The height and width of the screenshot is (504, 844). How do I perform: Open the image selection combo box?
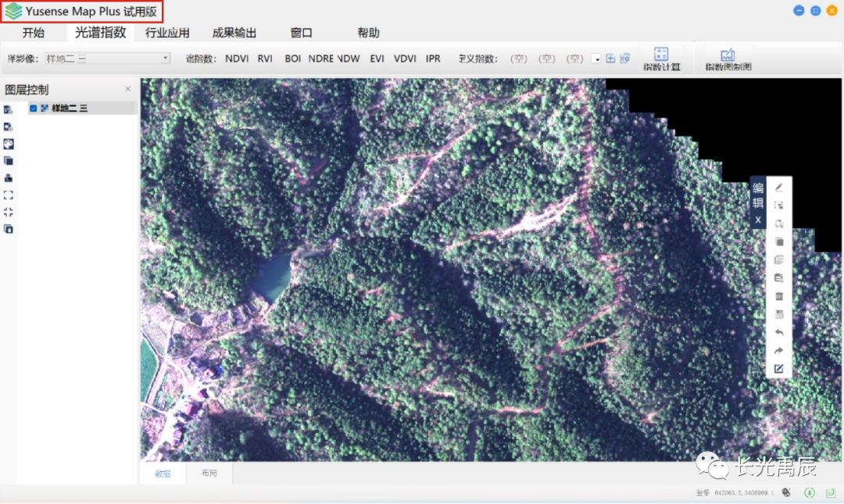(x=105, y=59)
